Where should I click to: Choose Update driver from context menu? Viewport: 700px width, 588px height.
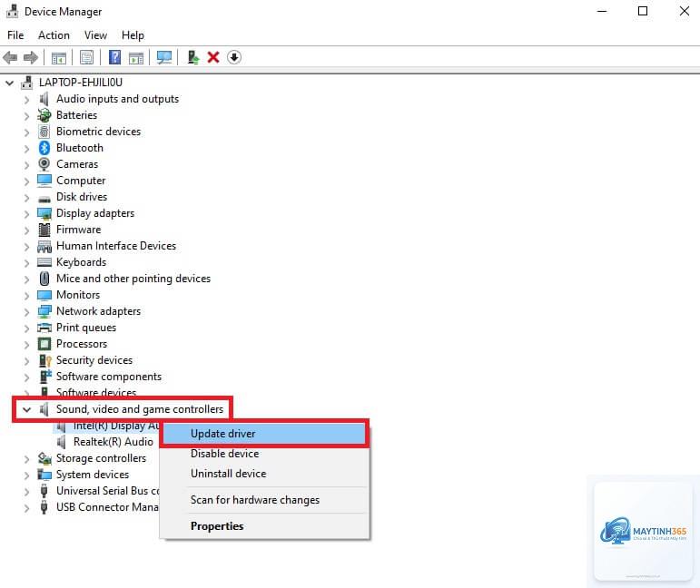(264, 434)
